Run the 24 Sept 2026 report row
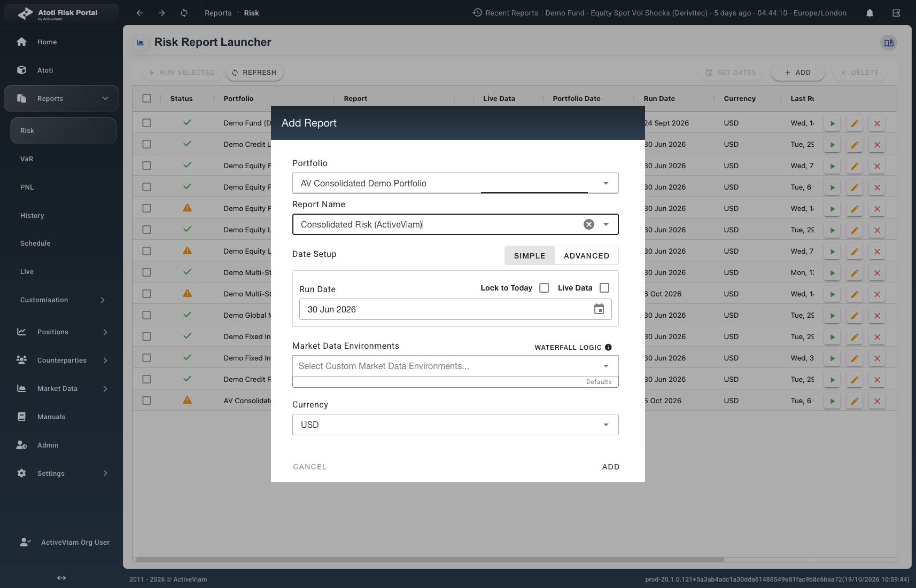 (x=832, y=123)
